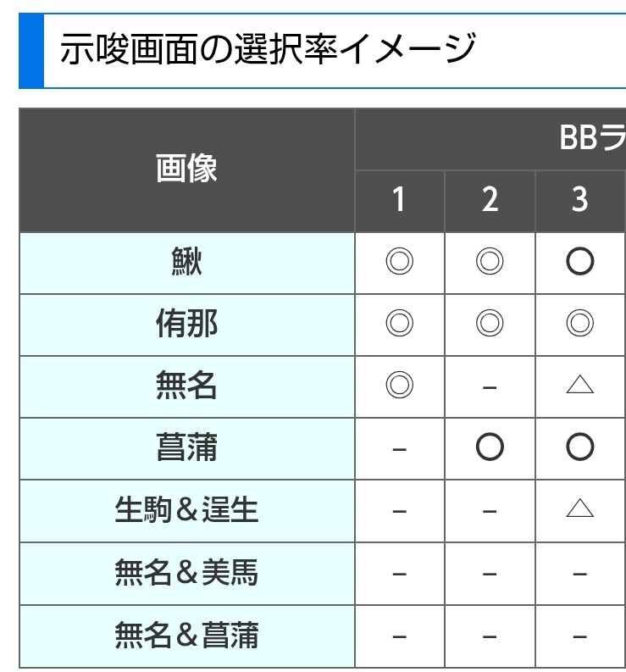Click double circle in 無名 row column 1
Viewport: 626px width, 672px height.
(399, 385)
